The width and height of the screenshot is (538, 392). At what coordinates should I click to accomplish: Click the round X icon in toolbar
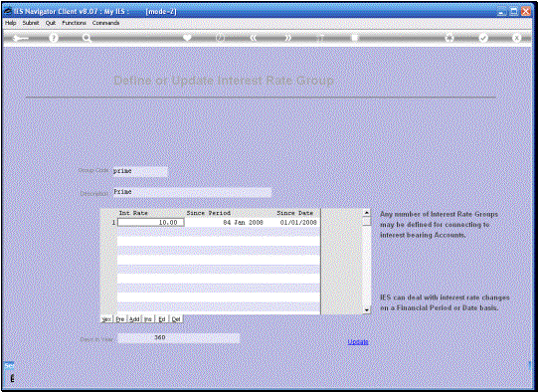(x=517, y=38)
